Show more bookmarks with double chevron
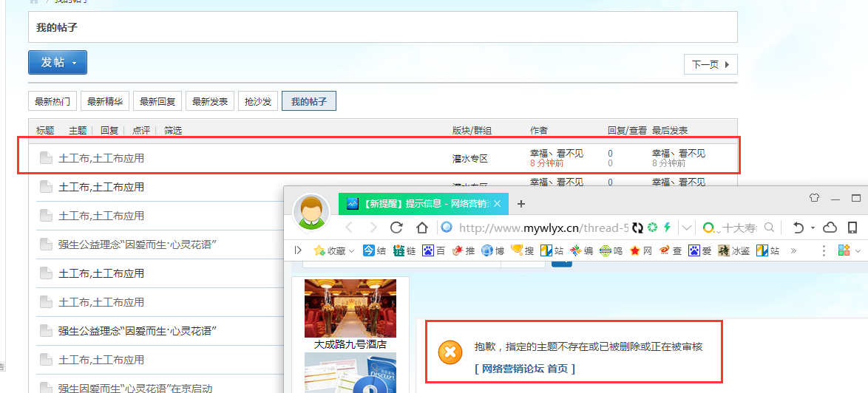The width and height of the screenshot is (868, 393). pyautogui.click(x=793, y=251)
